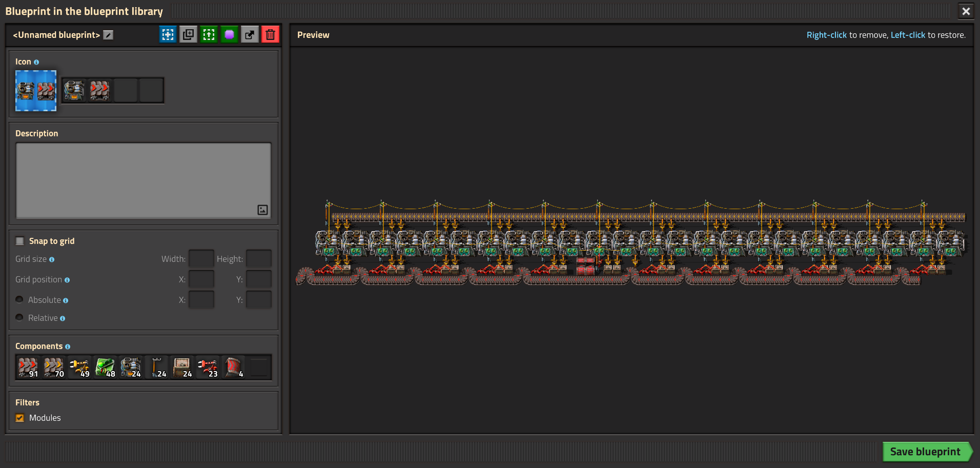
Task: Uncheck the Modules filter checkbox
Action: [x=20, y=418]
